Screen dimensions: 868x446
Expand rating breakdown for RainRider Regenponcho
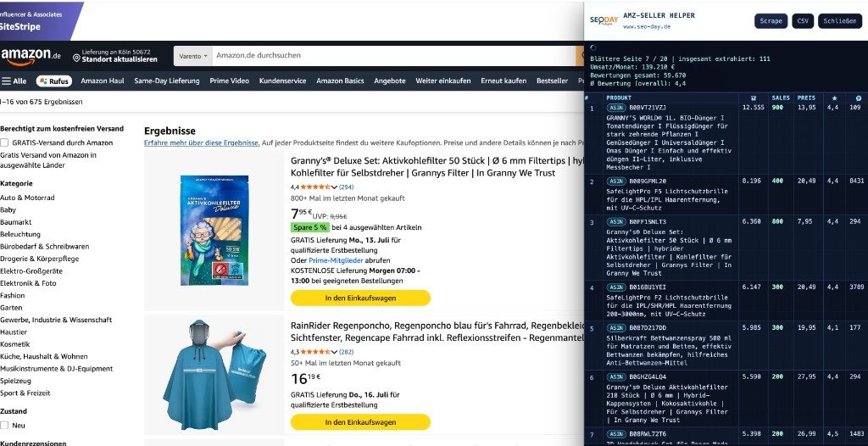(334, 353)
